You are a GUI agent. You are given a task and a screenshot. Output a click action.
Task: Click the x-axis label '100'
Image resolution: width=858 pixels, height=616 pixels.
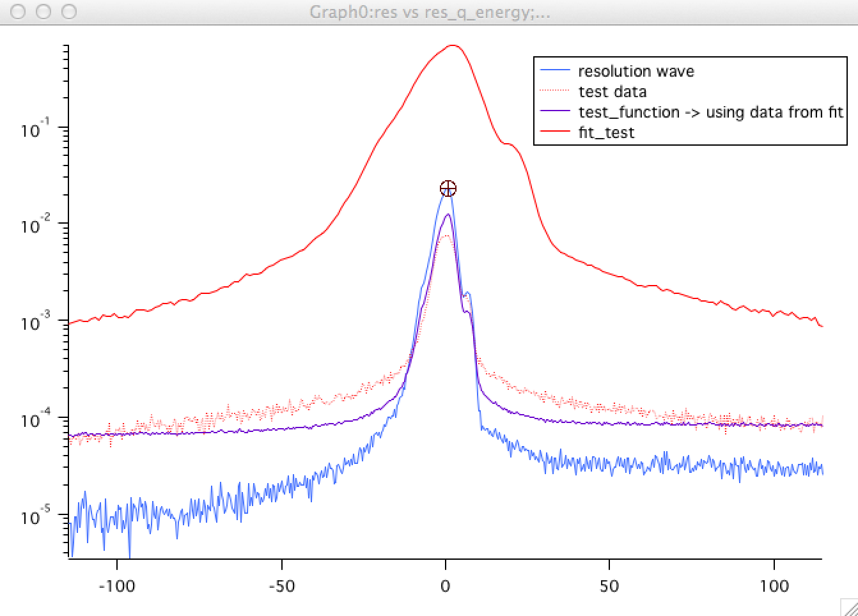774,586
